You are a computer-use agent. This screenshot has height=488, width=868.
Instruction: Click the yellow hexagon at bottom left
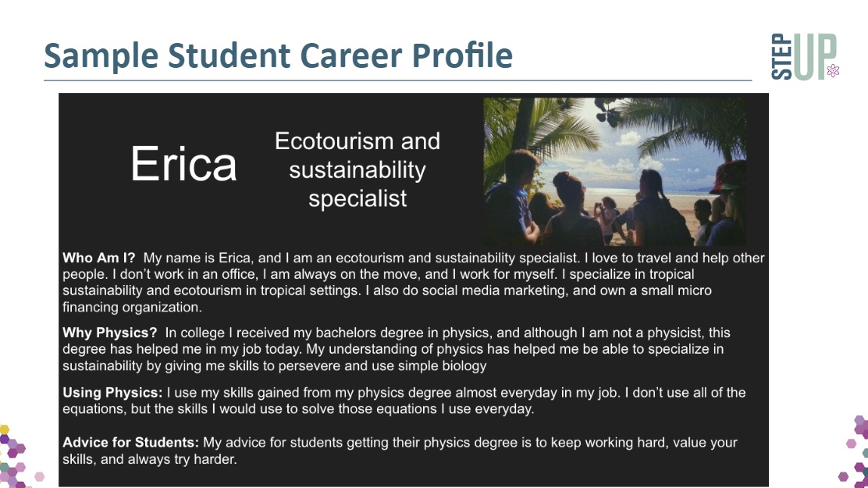click(x=5, y=429)
